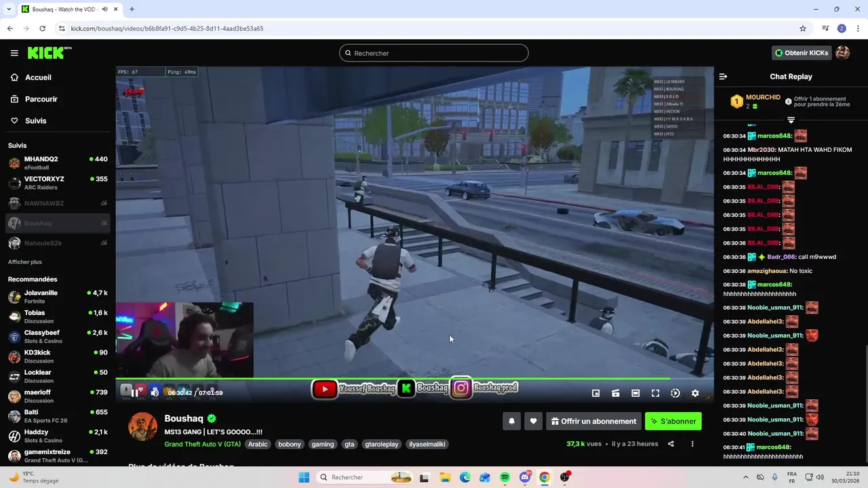
Task: Open the tab search dropdown
Action: pos(9,9)
